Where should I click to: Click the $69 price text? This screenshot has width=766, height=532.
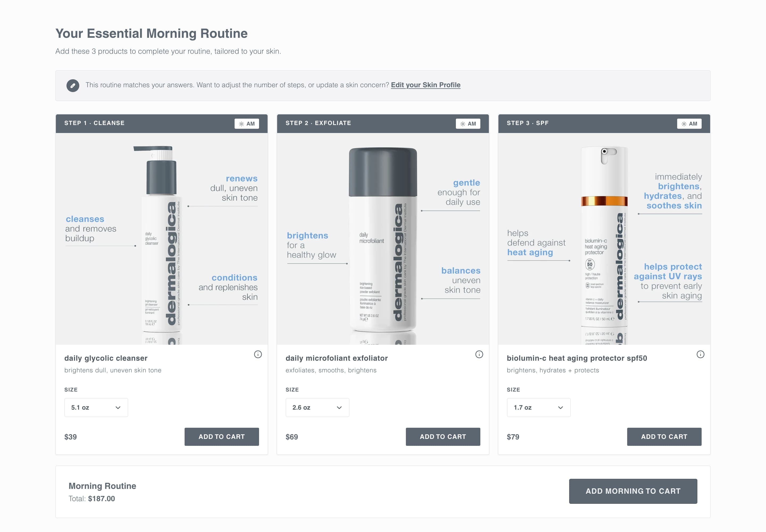click(x=292, y=437)
